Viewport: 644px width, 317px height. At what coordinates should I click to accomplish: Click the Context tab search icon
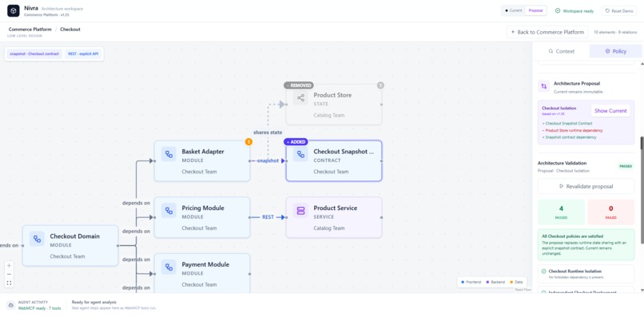551,51
